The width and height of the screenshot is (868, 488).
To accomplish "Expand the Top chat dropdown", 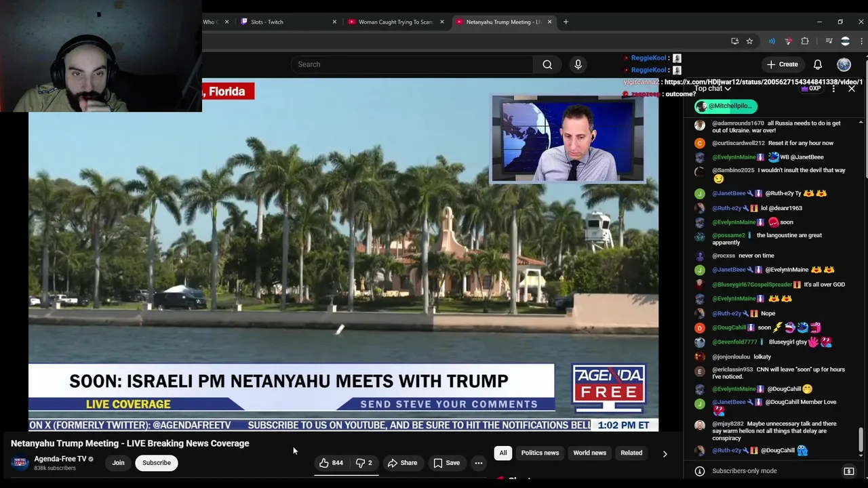I will [x=713, y=89].
